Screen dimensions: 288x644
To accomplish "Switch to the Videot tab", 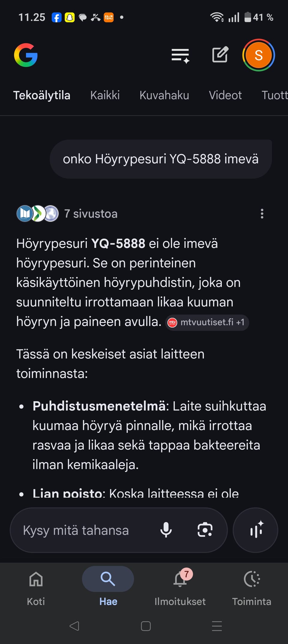I will pyautogui.click(x=226, y=95).
